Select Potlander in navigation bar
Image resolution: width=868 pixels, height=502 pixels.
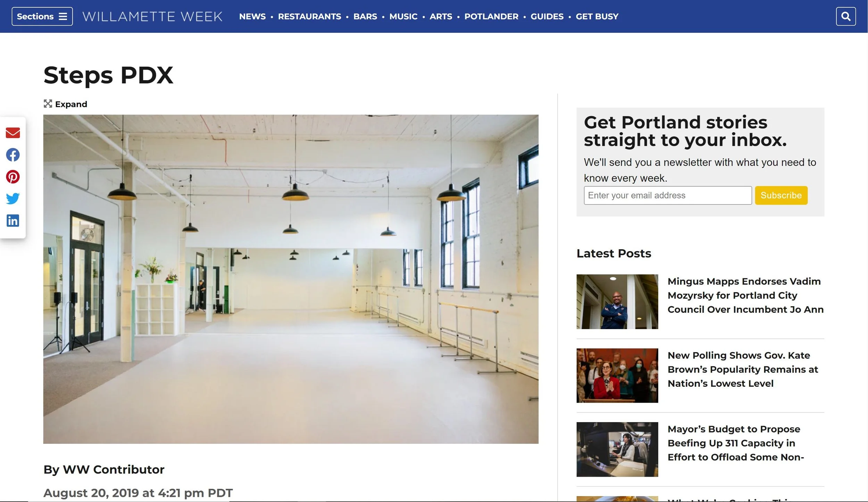tap(491, 16)
